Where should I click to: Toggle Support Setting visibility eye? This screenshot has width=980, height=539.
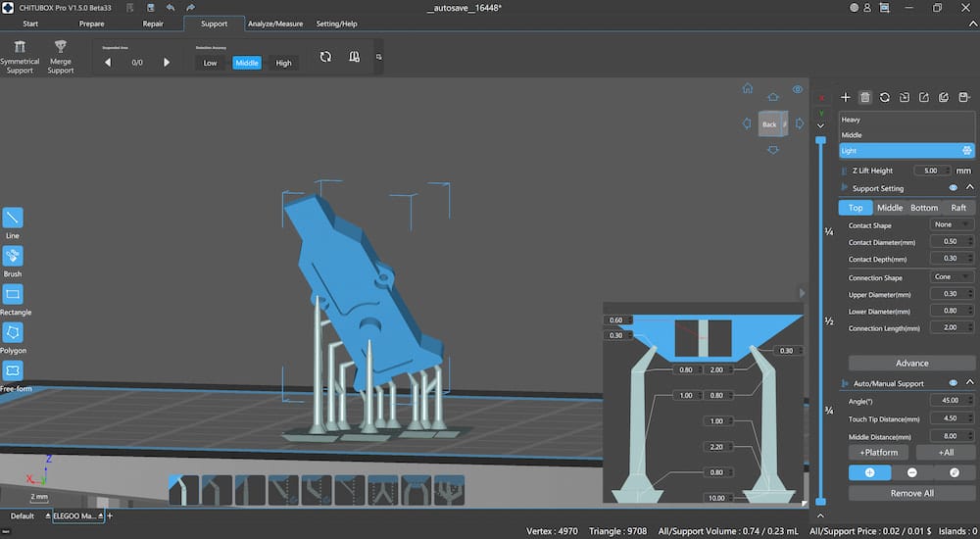[x=954, y=187]
